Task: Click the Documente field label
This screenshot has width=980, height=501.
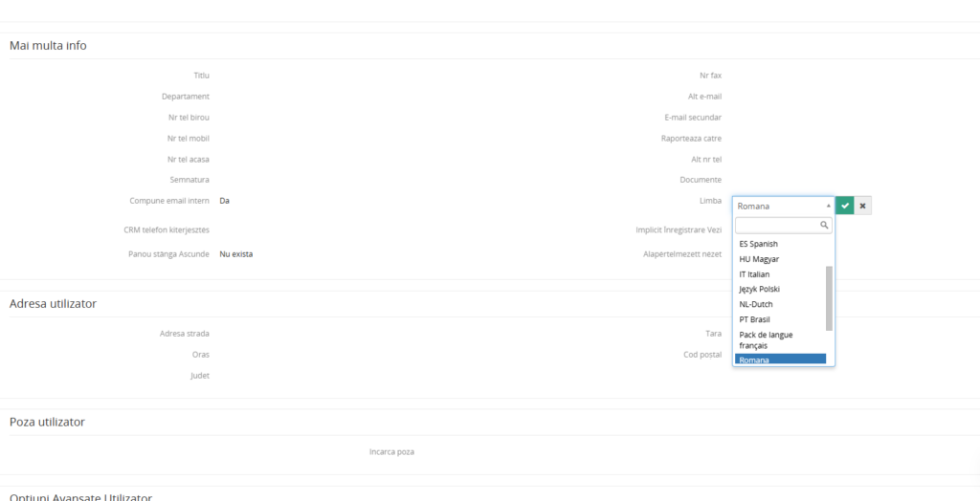Action: pos(701,180)
